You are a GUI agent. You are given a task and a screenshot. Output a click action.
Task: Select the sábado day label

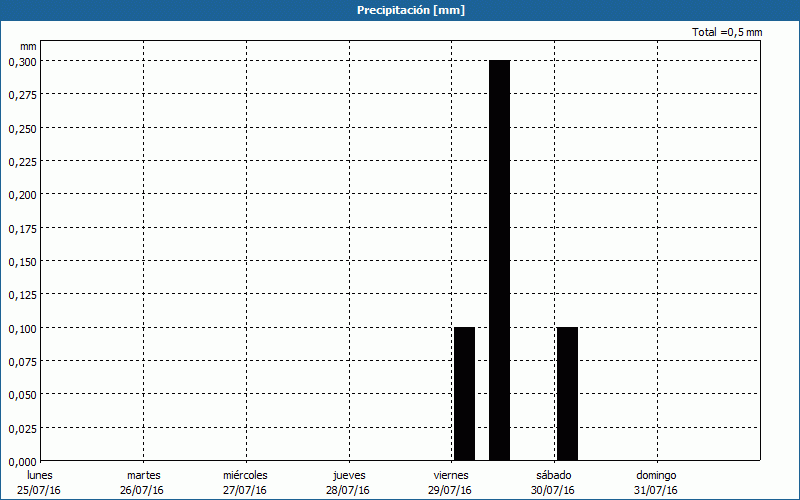pyautogui.click(x=553, y=475)
